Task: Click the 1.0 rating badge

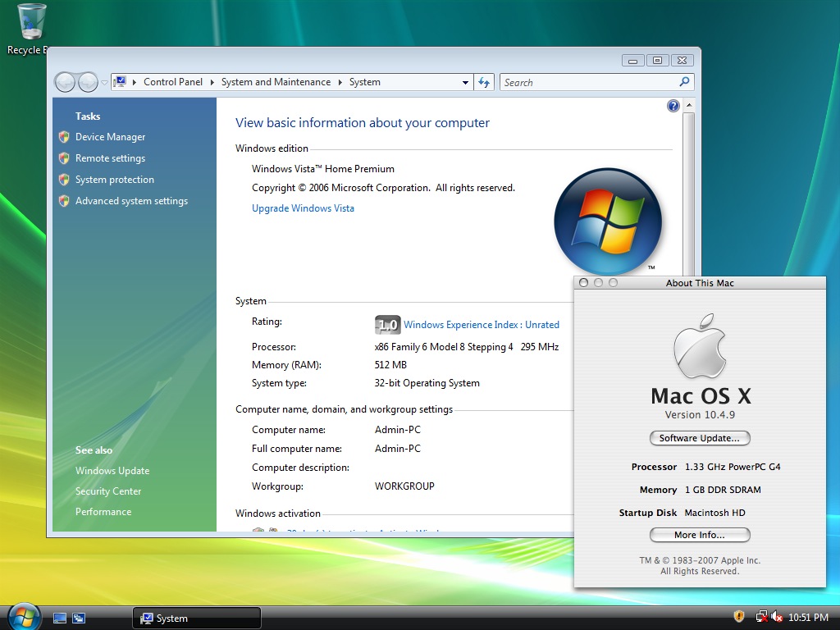Action: tap(388, 325)
